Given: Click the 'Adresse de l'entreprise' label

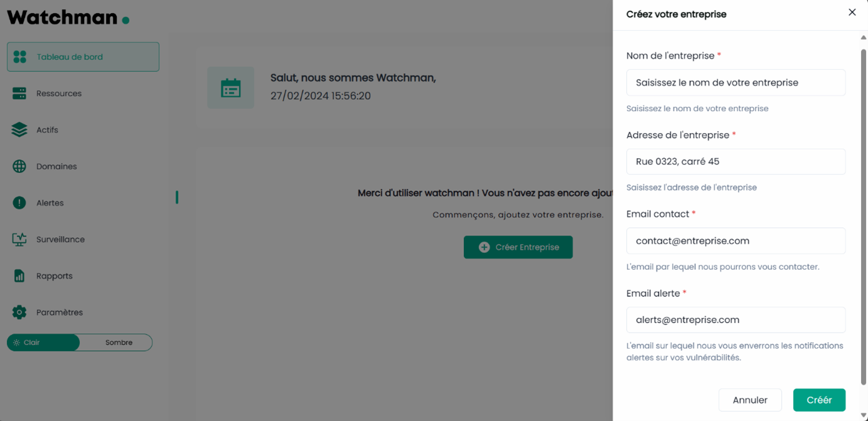Looking at the screenshot, I should [678, 136].
